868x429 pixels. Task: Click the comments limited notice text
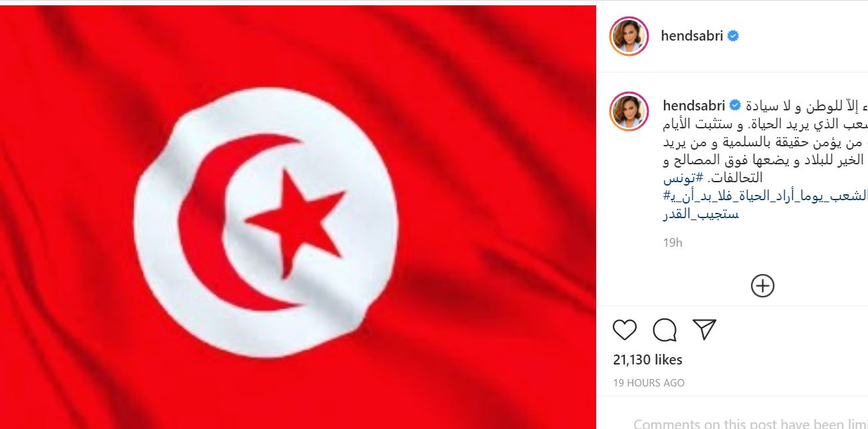click(750, 423)
